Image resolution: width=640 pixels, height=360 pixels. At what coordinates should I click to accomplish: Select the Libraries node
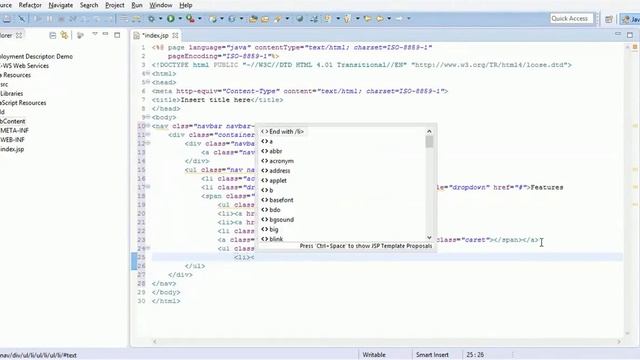(11, 93)
